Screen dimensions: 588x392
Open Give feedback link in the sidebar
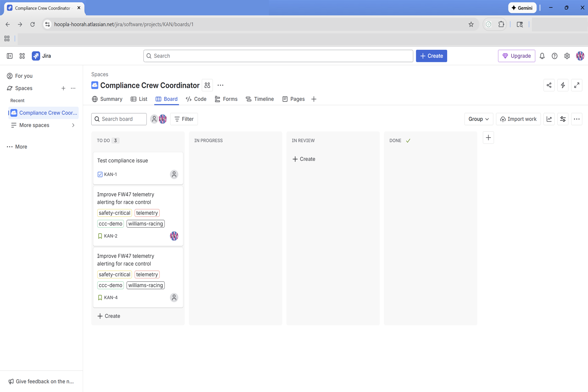click(x=41, y=381)
